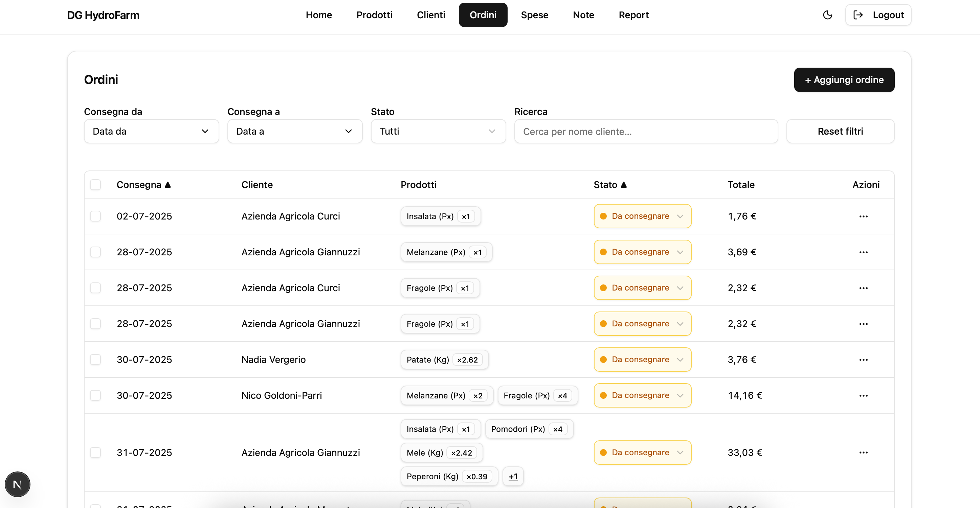The width and height of the screenshot is (980, 508).
Task: Sort by Stato column arrow
Action: (624, 185)
